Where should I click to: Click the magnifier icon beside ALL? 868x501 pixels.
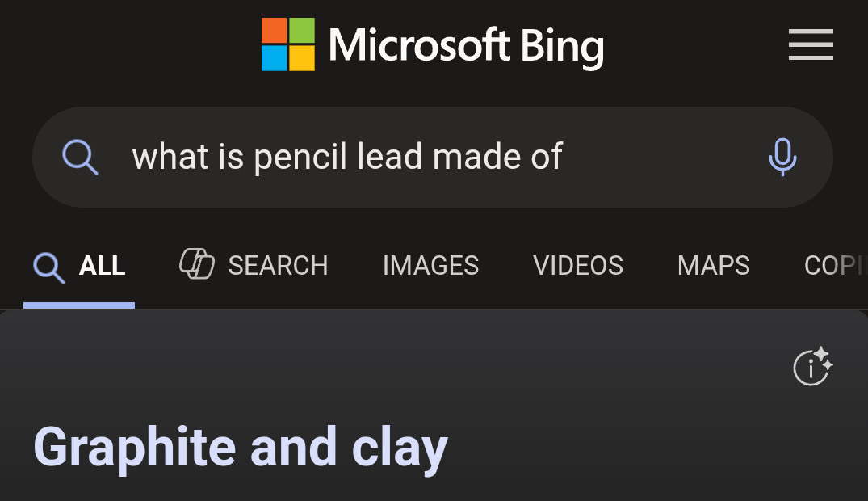pos(48,266)
